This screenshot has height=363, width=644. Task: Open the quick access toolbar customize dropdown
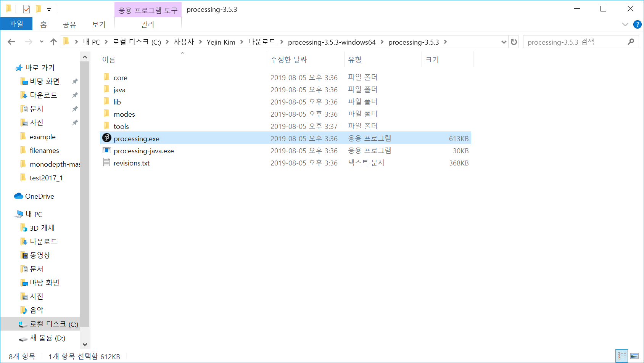pos(49,10)
